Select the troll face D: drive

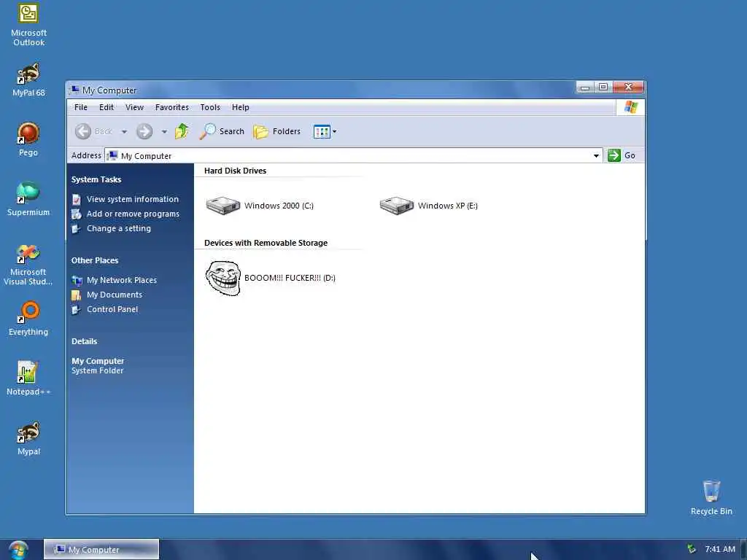coord(270,278)
